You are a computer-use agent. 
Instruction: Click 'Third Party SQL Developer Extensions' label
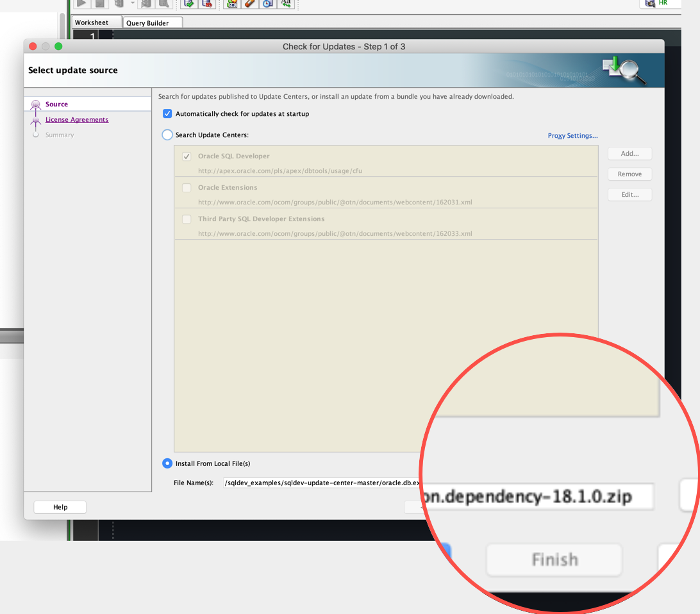click(x=261, y=219)
